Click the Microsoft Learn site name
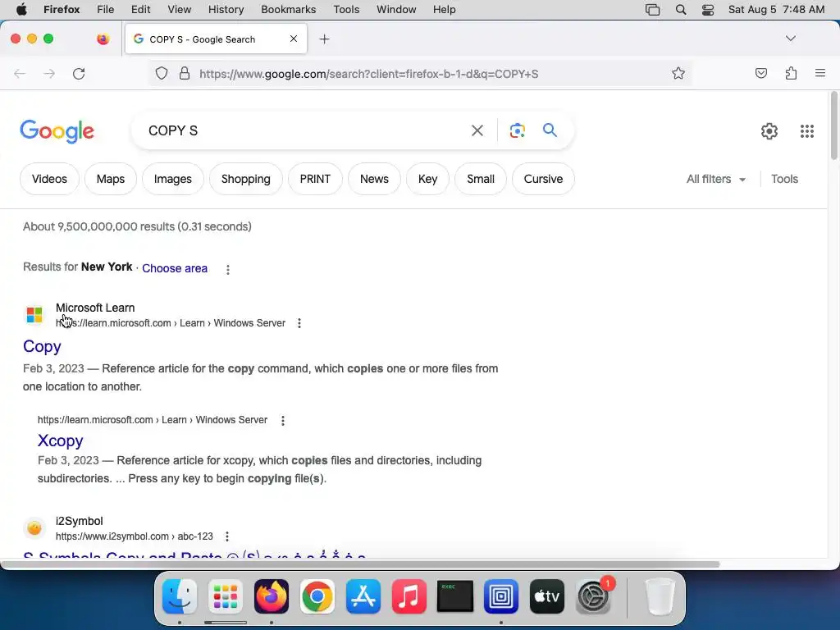Image resolution: width=840 pixels, height=630 pixels. click(x=95, y=308)
